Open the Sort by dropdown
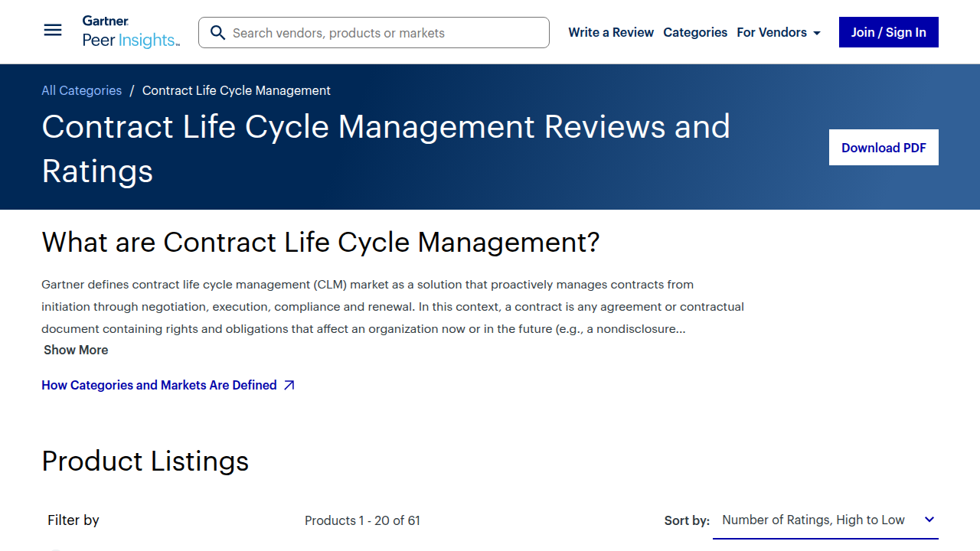This screenshot has width=980, height=551. coord(825,520)
